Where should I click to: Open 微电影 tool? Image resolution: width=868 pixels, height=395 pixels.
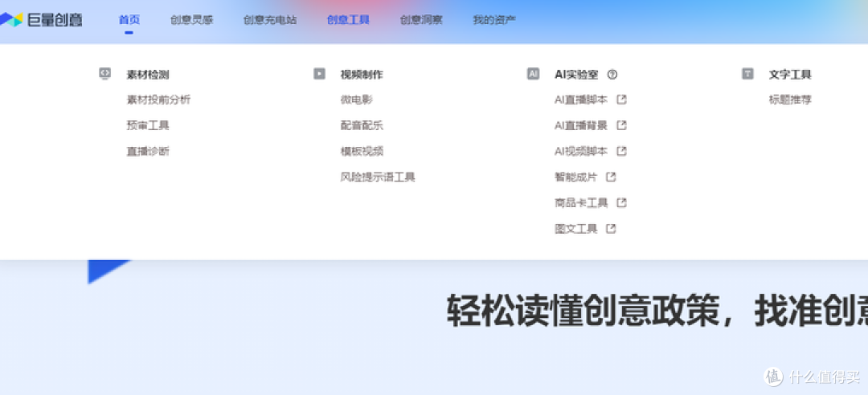(357, 100)
